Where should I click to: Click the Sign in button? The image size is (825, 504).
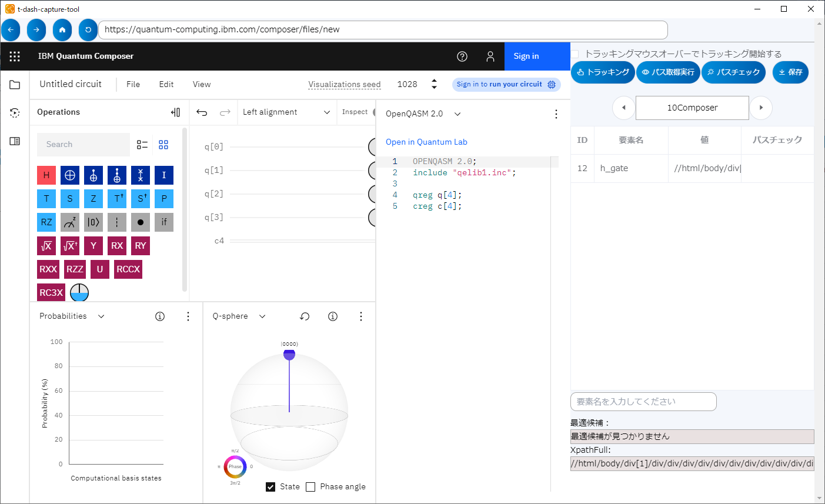click(x=537, y=56)
